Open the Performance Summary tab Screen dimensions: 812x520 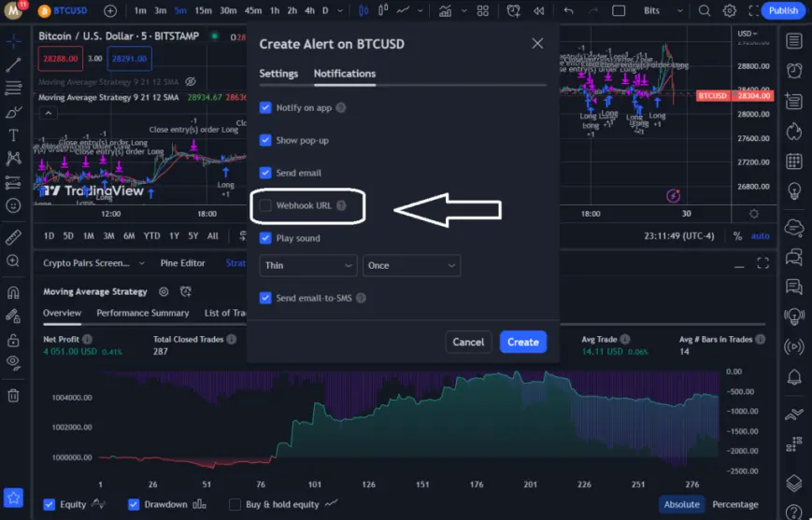142,313
